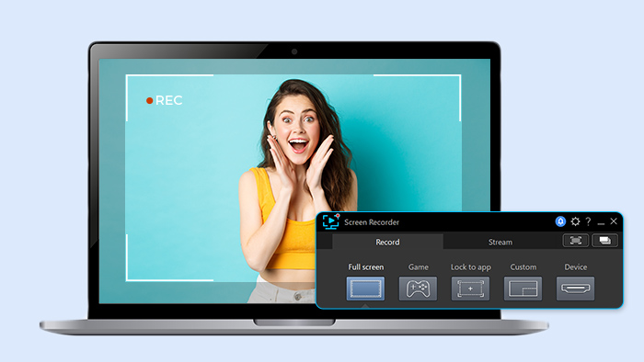Open the help question mark
The width and height of the screenshot is (644, 362).
click(588, 221)
